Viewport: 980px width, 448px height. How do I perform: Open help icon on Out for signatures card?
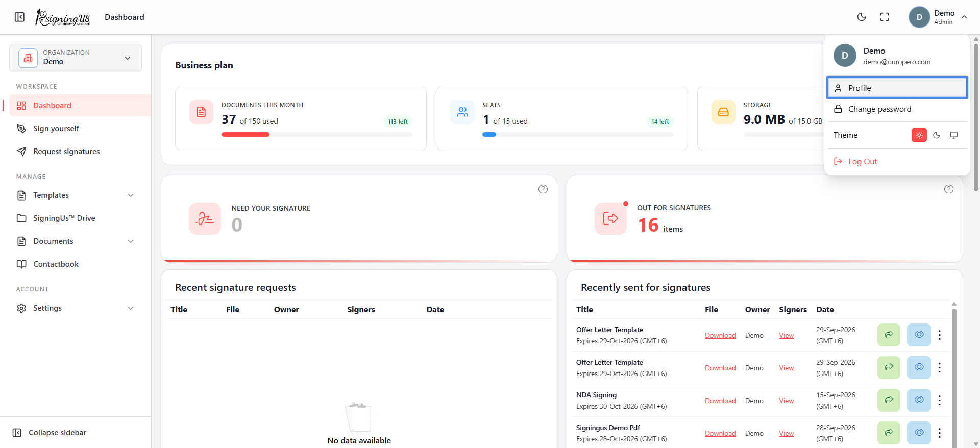[949, 189]
